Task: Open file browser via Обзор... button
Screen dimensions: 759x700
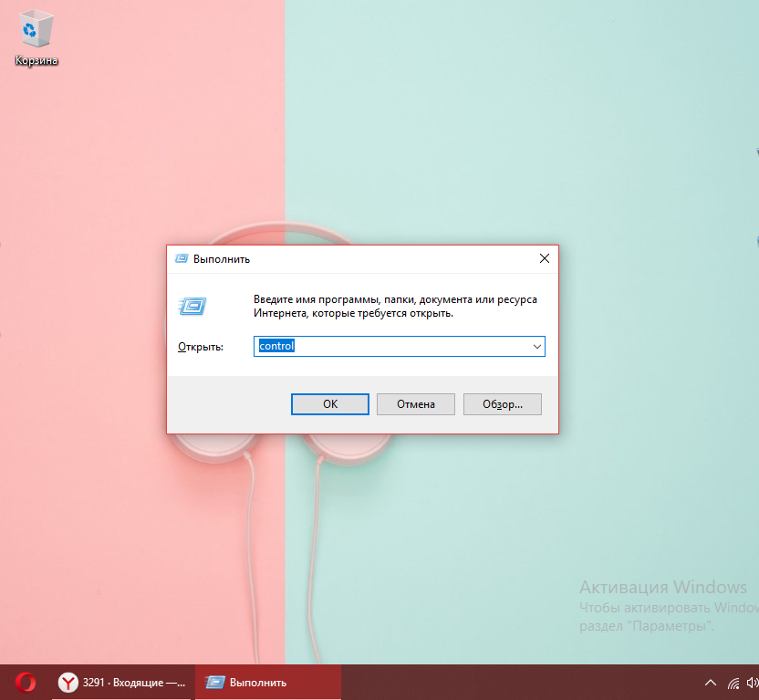Action: pos(502,404)
